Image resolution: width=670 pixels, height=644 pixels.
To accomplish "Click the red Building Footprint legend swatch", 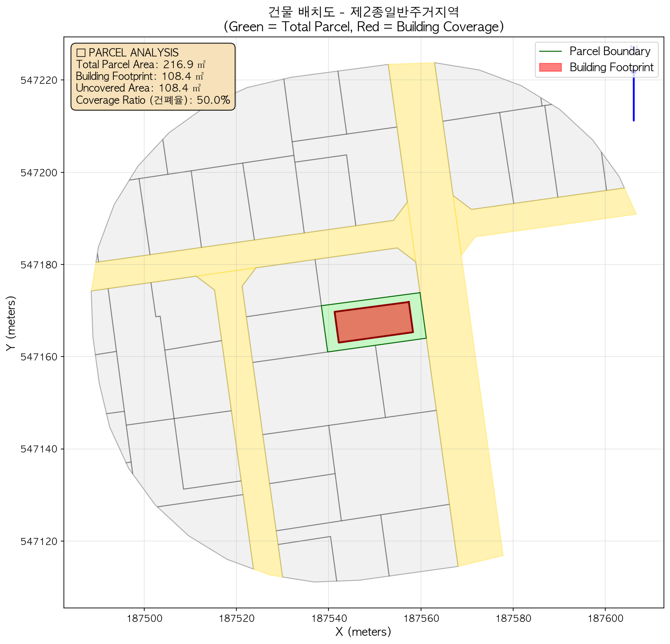I will tap(550, 67).
